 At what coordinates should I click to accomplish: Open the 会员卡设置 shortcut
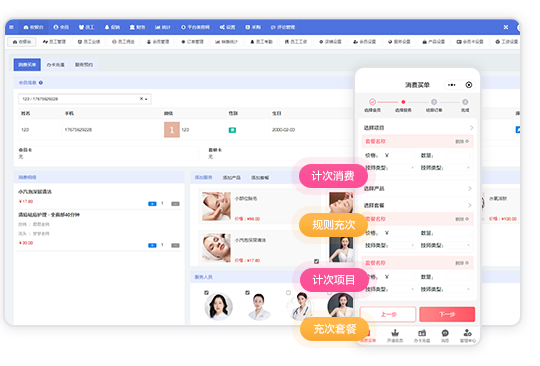[470, 42]
